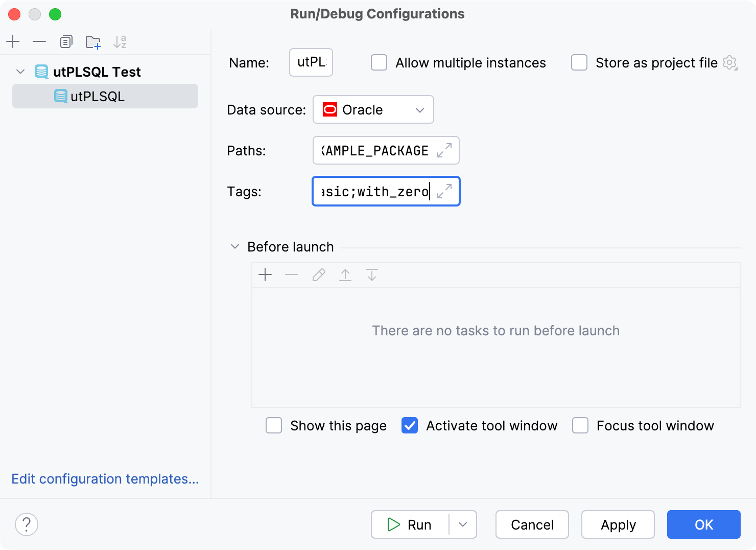Sort configurations alphabetically
The width and height of the screenshot is (756, 550).
pyautogui.click(x=120, y=41)
